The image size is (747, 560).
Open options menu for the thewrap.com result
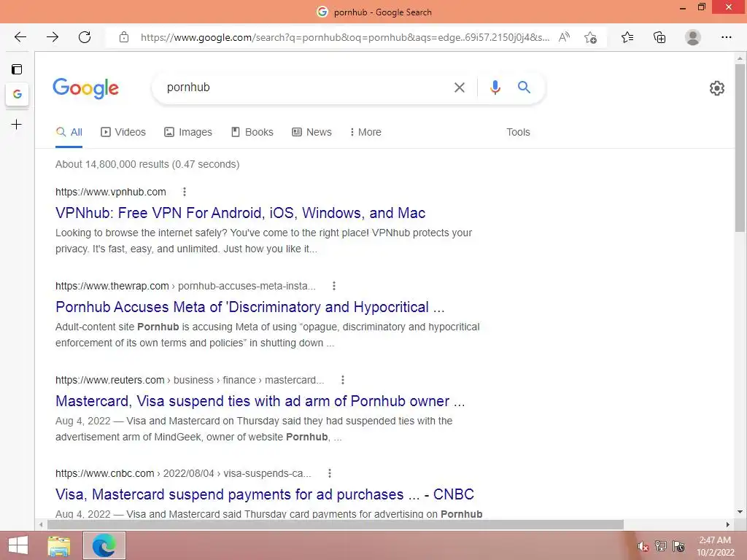coord(334,286)
